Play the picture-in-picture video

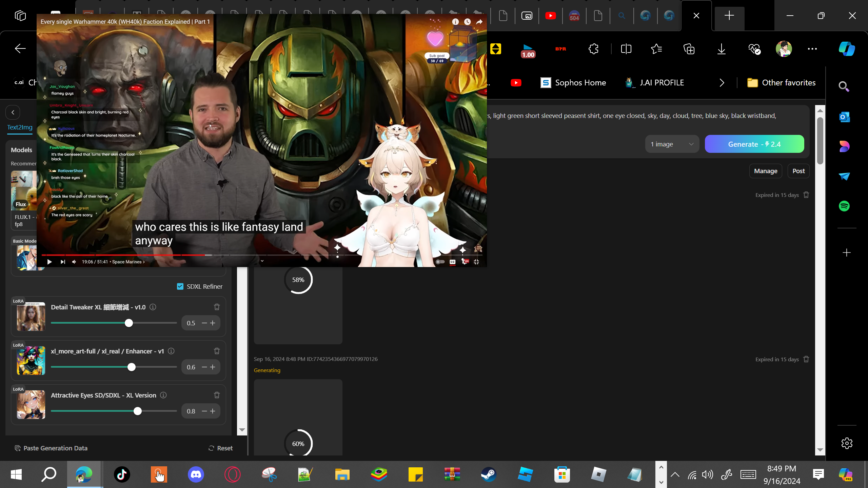tap(50, 262)
